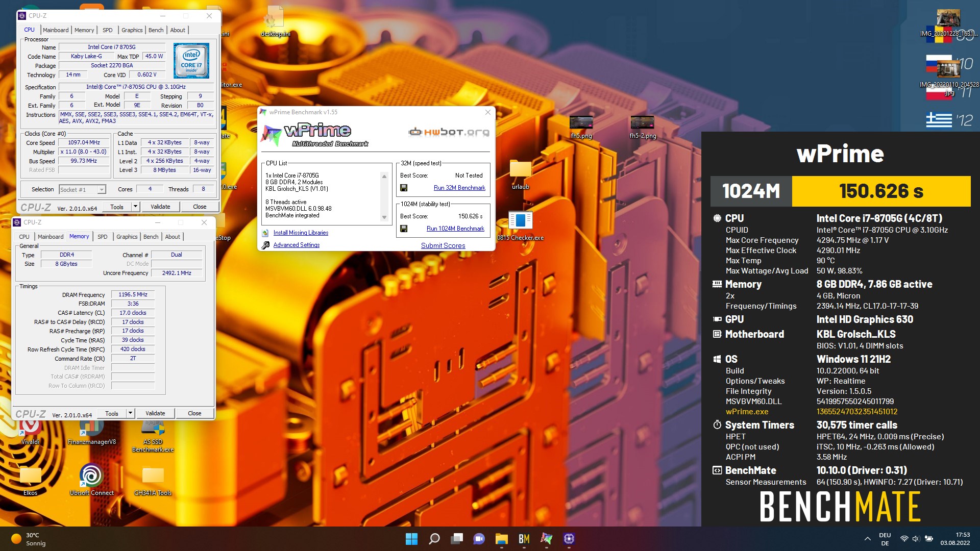Click the volume icon in system tray
Image resolution: width=980 pixels, height=551 pixels.
click(x=916, y=539)
